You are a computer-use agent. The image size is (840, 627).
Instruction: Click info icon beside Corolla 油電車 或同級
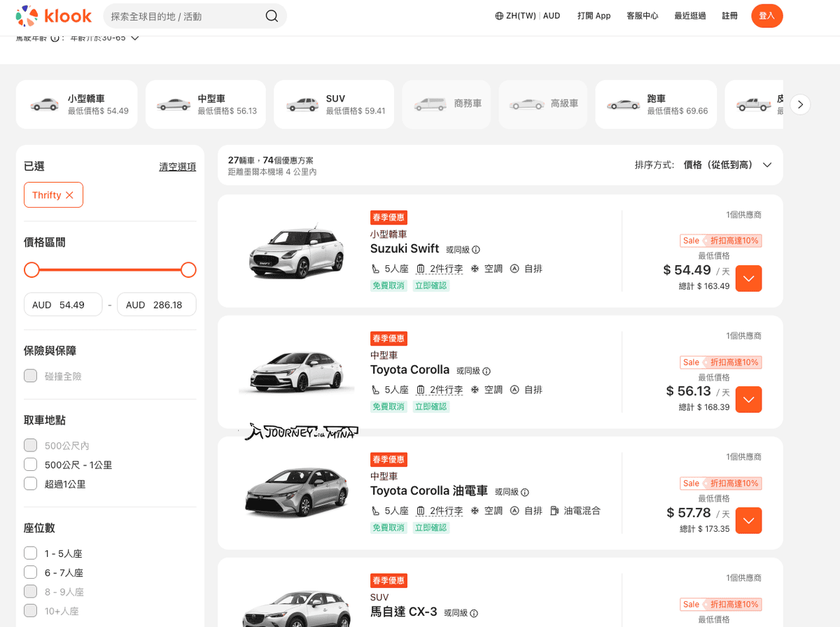[525, 492]
